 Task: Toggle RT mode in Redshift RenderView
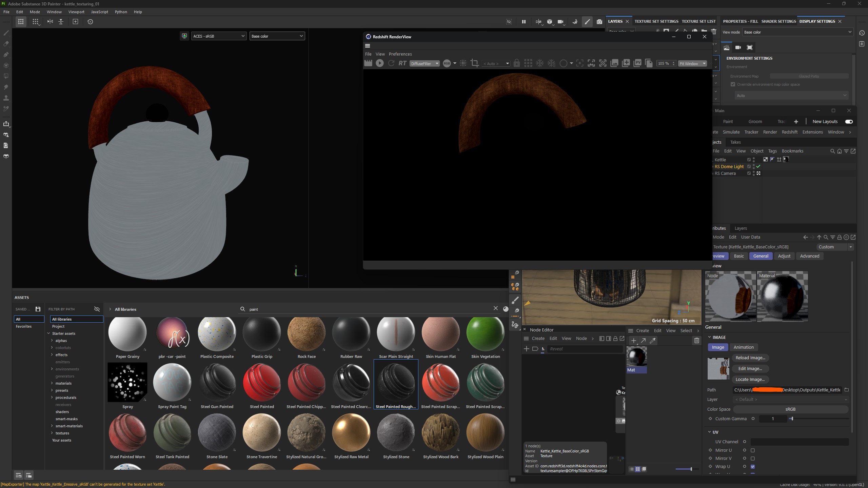[x=402, y=63]
